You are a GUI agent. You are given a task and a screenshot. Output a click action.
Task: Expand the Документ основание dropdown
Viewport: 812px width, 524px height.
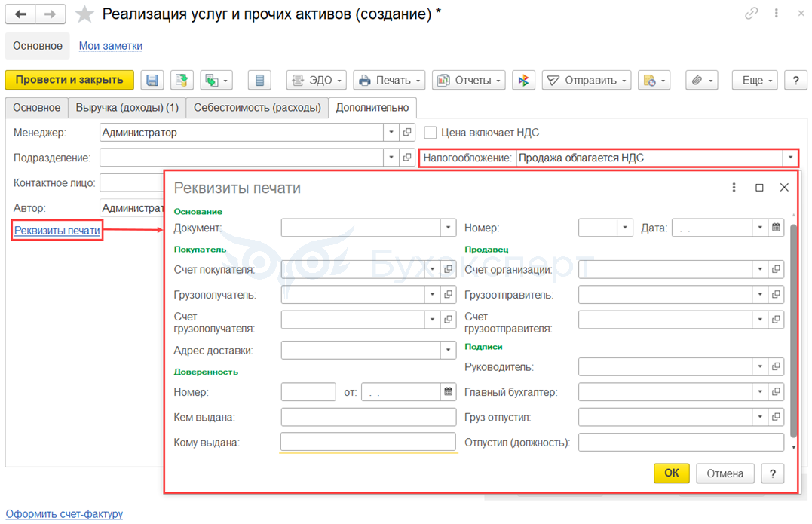click(448, 227)
